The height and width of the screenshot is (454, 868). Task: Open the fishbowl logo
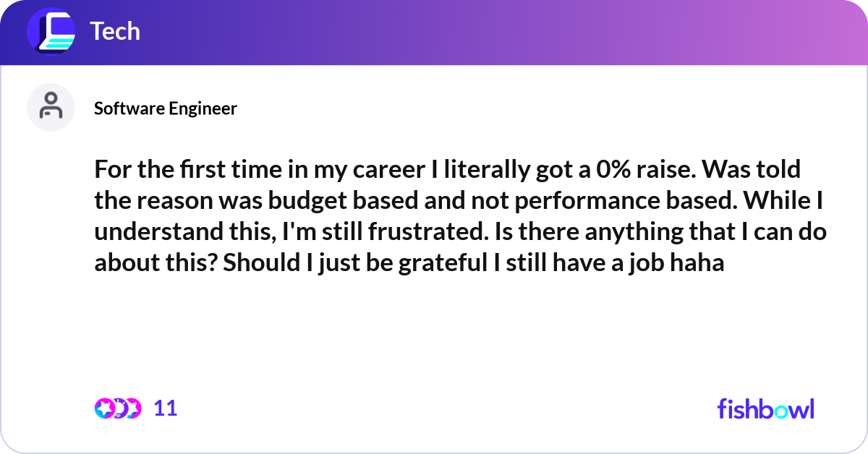765,408
